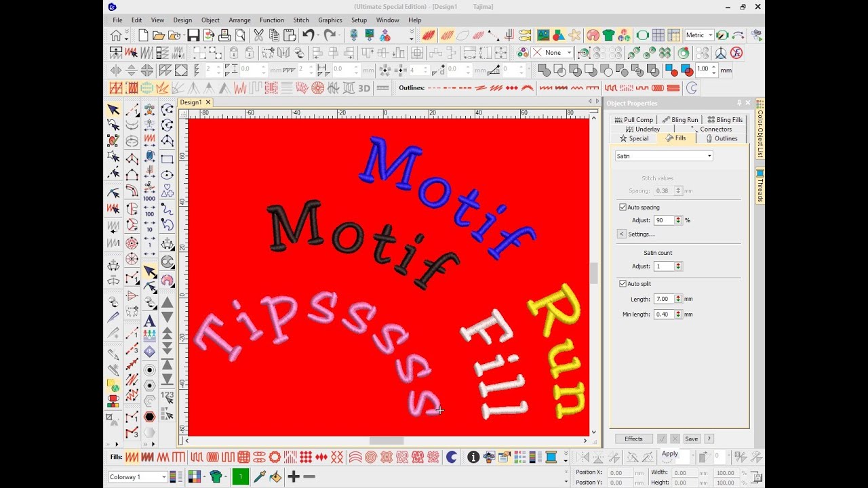Open the Stitch menu
Viewport: 868px width, 488px height.
click(301, 20)
